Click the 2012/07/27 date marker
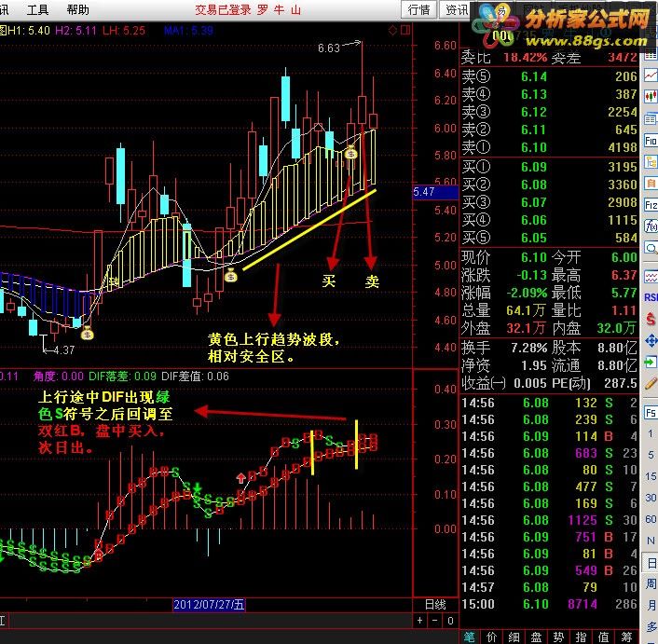Viewport: 658px width, 644px height. click(x=209, y=604)
